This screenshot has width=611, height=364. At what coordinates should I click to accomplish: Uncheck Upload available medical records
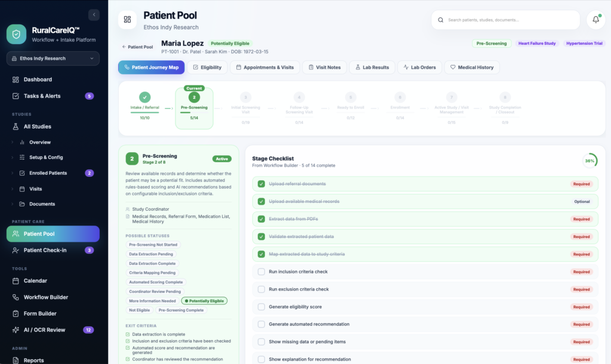tap(261, 202)
